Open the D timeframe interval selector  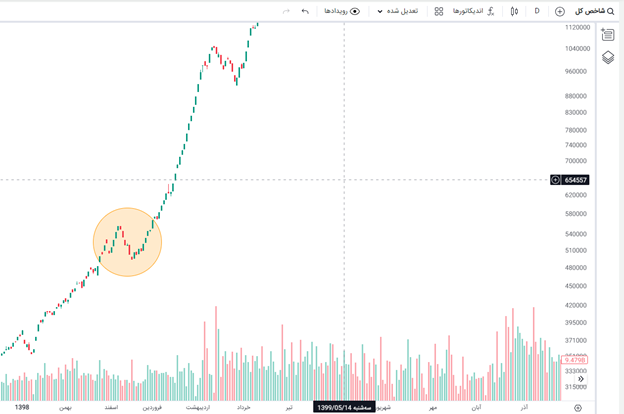(537, 11)
